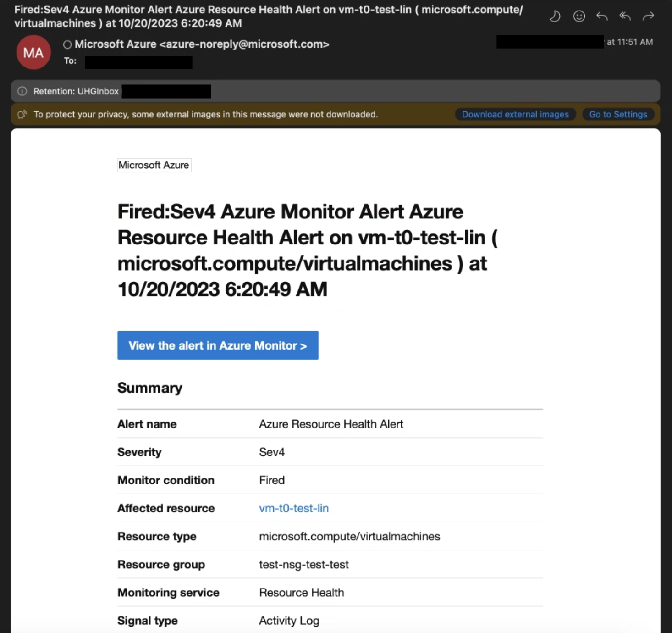Click the info icon beside Retention
The height and width of the screenshot is (633, 672).
click(22, 91)
